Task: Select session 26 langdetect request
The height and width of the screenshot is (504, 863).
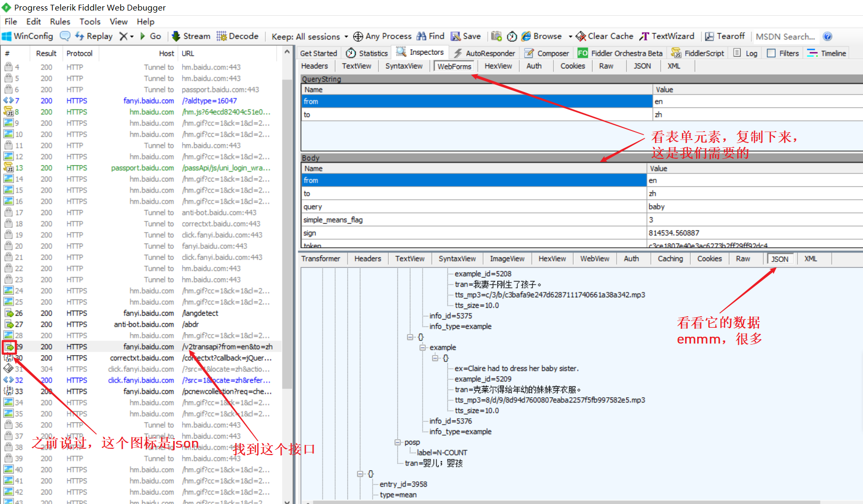Action: (x=141, y=313)
